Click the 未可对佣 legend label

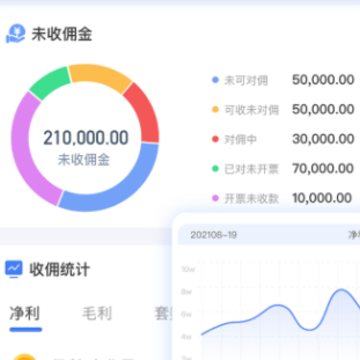(x=246, y=80)
